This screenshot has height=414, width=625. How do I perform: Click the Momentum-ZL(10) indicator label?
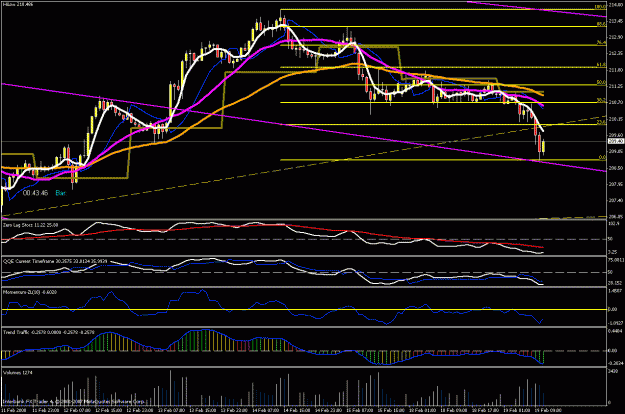click(30, 292)
